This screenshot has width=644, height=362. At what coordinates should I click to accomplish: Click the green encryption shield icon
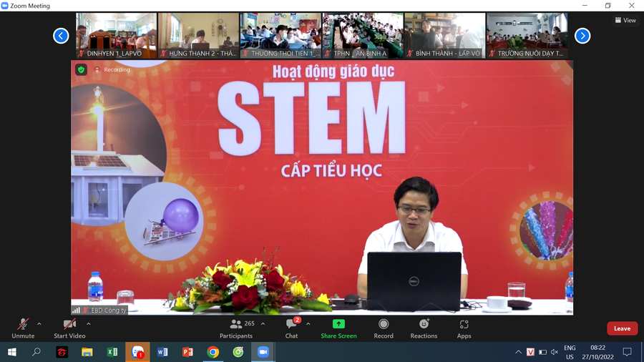tap(82, 70)
